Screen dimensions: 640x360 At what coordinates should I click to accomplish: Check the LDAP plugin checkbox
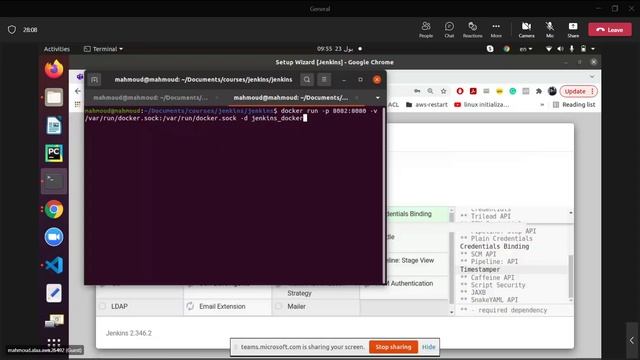(103, 306)
